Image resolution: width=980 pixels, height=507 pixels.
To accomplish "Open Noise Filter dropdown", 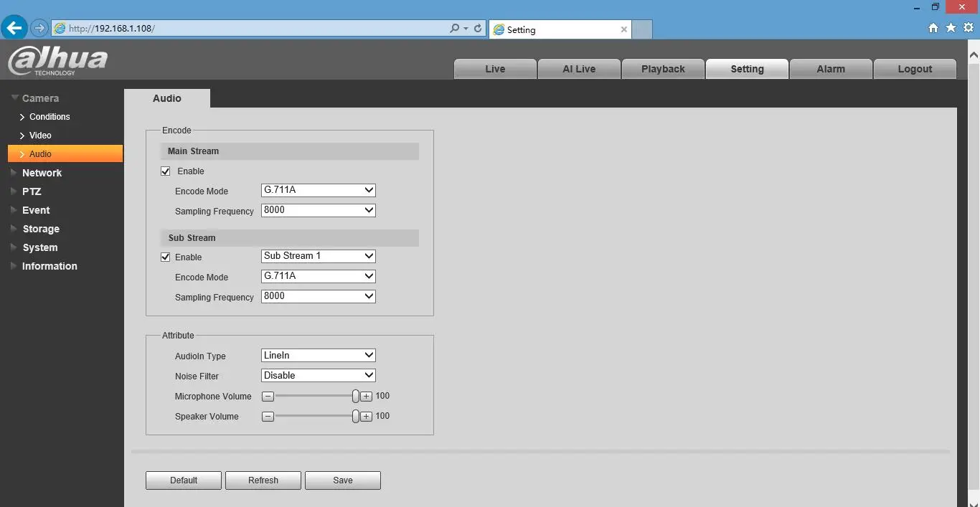I will (x=319, y=375).
